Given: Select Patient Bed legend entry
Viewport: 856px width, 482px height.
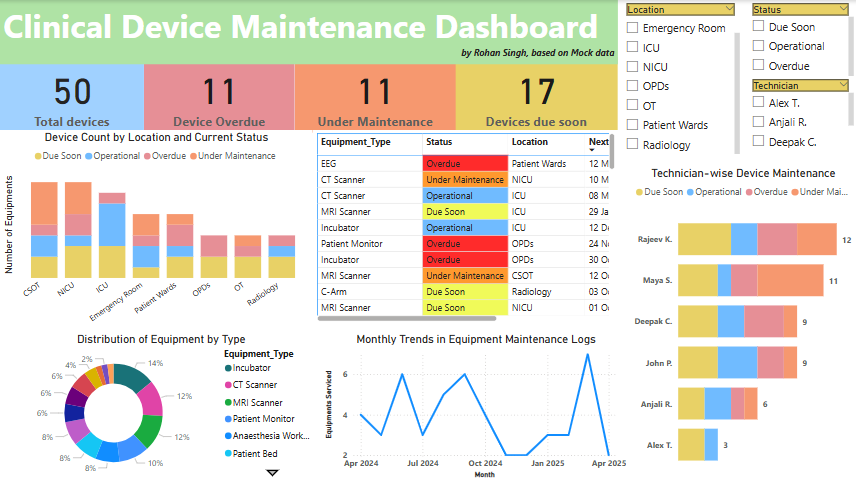Looking at the screenshot, I should pos(251,454).
